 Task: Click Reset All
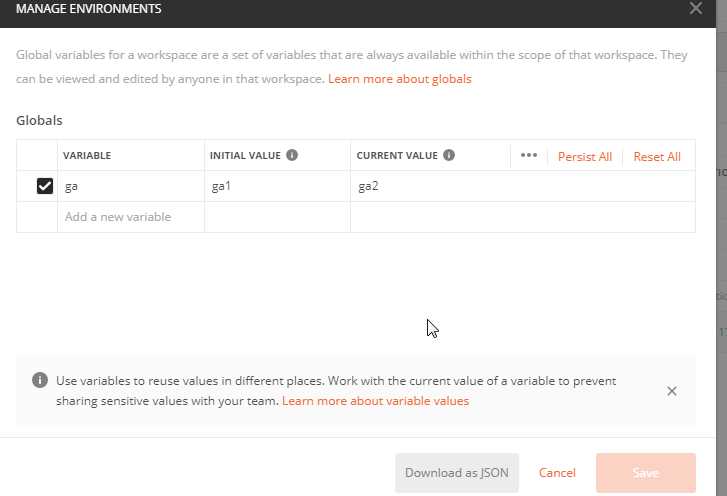(x=657, y=157)
